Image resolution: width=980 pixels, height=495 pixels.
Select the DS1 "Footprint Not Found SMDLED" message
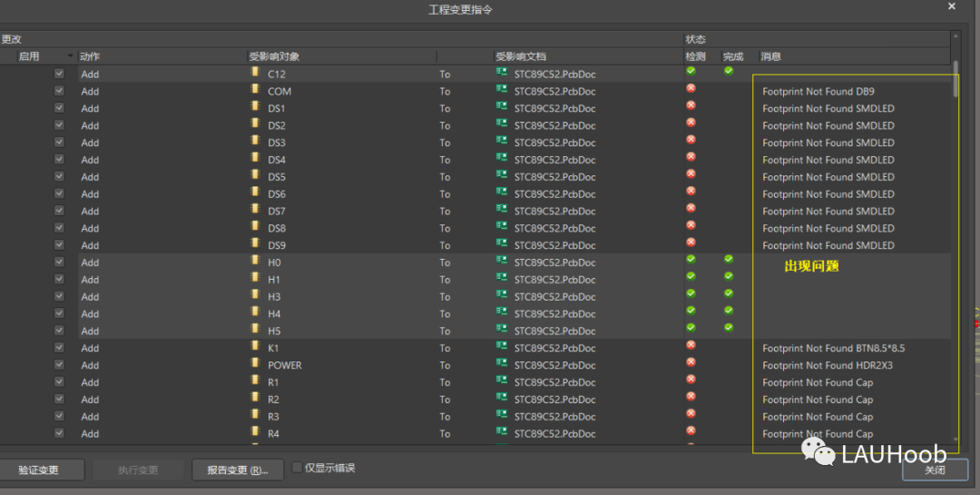pos(828,108)
